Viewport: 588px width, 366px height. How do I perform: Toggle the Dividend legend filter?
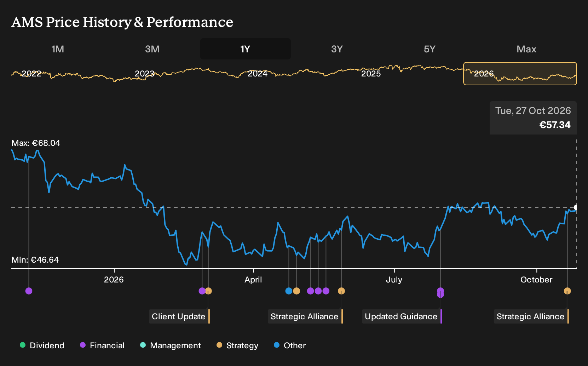42,345
